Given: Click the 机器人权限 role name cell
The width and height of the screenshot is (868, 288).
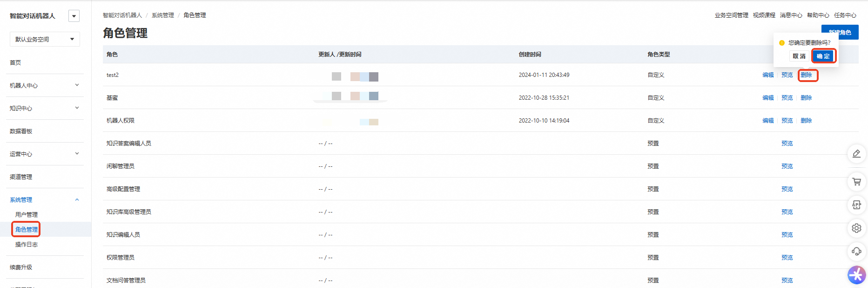Looking at the screenshot, I should pos(121,121).
